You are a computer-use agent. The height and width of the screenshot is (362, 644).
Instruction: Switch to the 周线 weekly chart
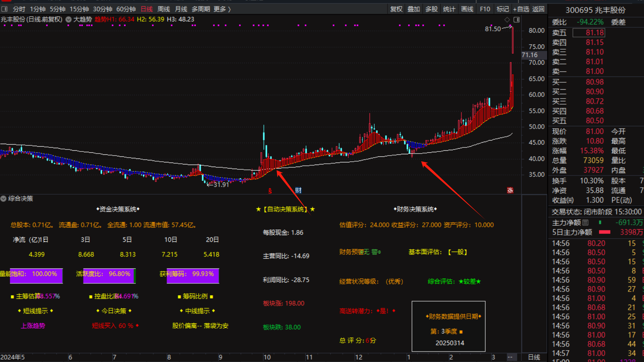(x=163, y=9)
